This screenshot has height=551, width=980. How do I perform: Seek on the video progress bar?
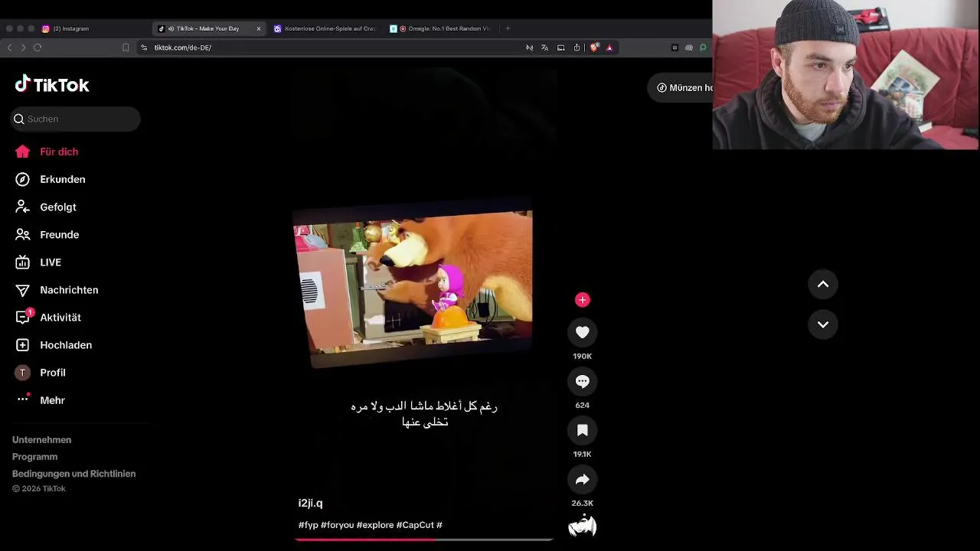tap(424, 539)
